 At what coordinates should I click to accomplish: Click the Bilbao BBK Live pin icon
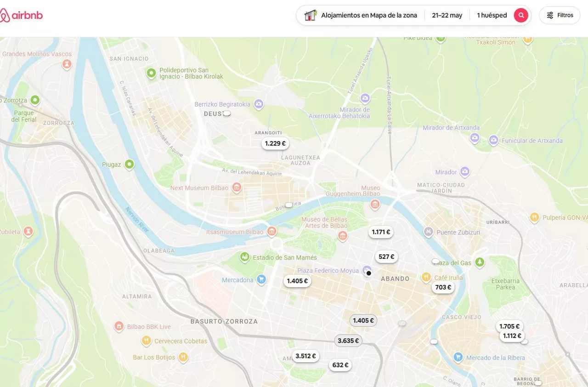119,326
